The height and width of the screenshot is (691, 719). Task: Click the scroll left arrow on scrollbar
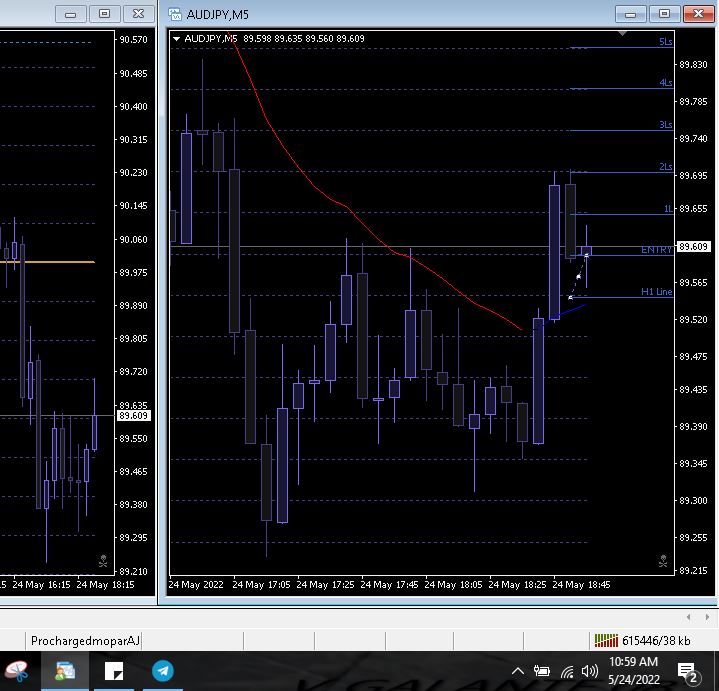coord(689,617)
